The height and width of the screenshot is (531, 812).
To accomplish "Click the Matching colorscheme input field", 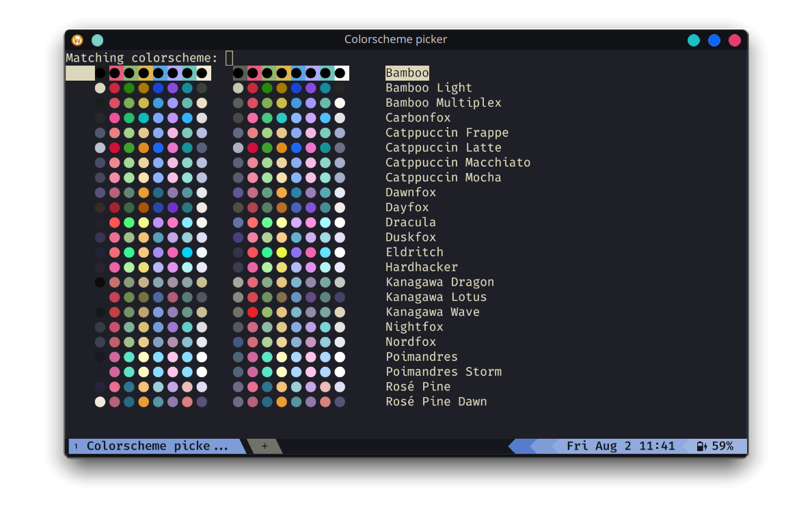I will [x=230, y=57].
